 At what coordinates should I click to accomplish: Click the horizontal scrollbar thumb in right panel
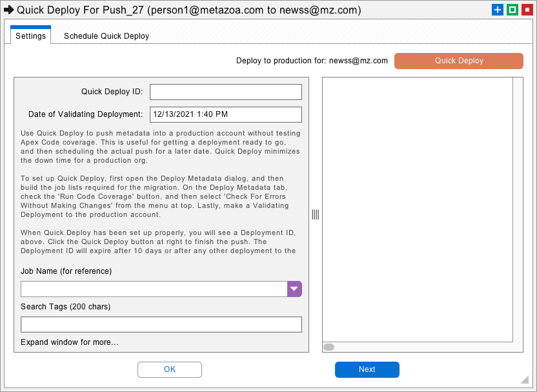click(329, 347)
